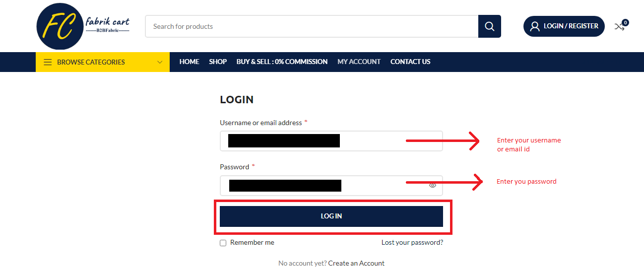644x277 pixels.
Task: Open the Contact Us page
Action: point(410,62)
